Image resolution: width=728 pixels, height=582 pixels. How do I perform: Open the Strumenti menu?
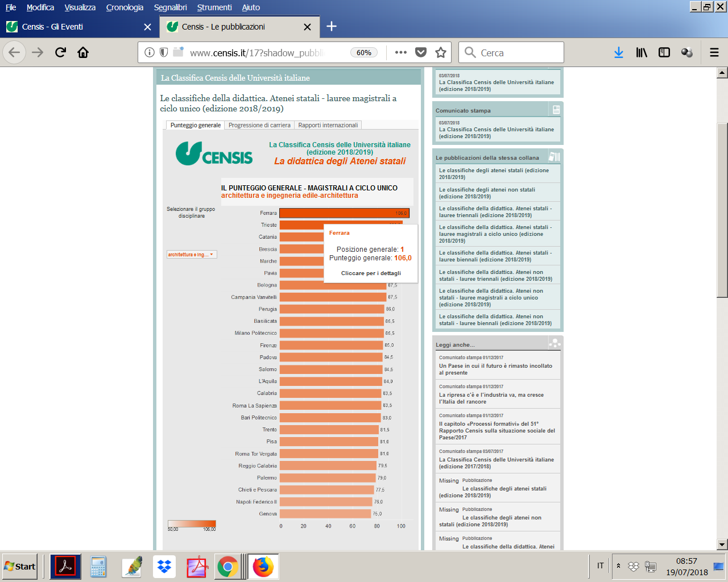click(214, 7)
